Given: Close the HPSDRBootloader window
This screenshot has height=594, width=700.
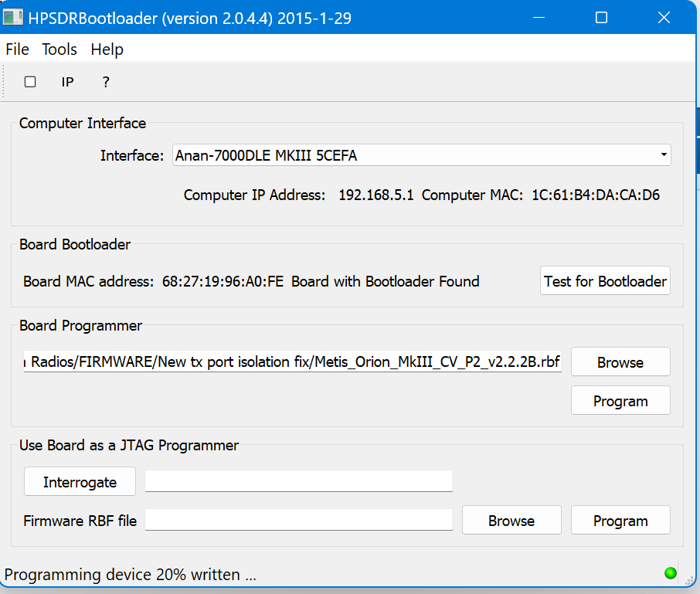Looking at the screenshot, I should click(664, 18).
